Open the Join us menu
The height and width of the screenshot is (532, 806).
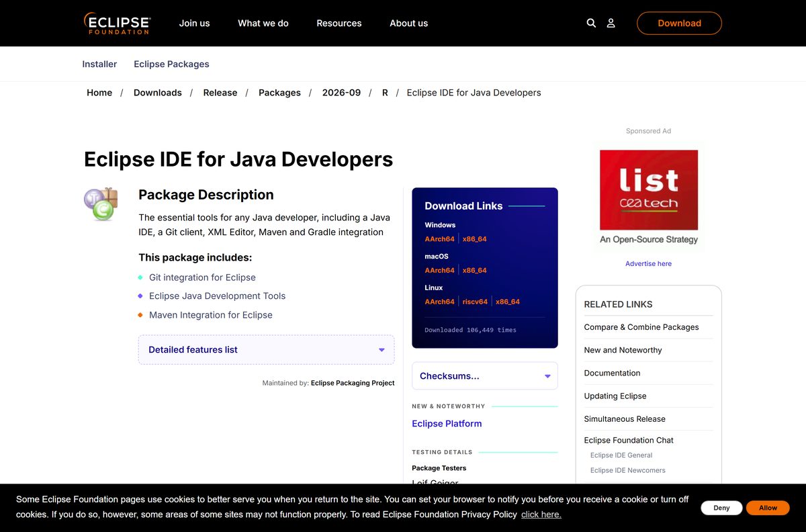coord(194,23)
